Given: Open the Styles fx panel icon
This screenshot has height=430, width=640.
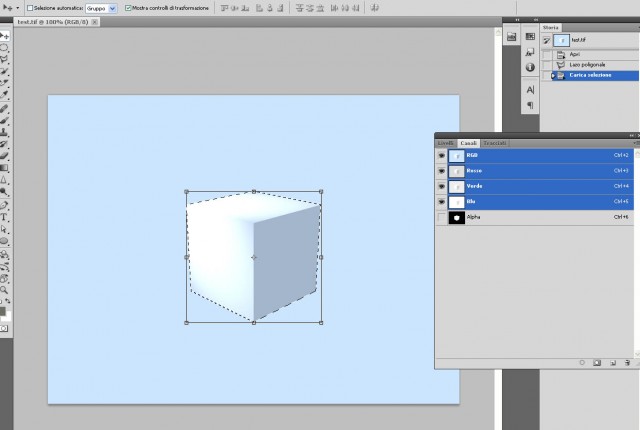Looking at the screenshot, I should coord(530,52).
